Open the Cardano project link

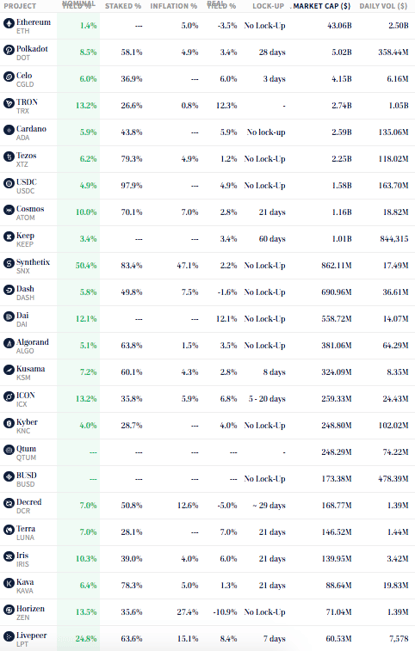[31, 129]
